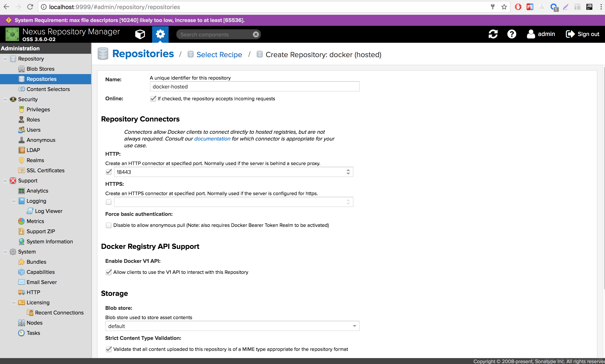605x364 pixels.
Task: Click the Select Recipe breadcrumb link
Action: 219,54
